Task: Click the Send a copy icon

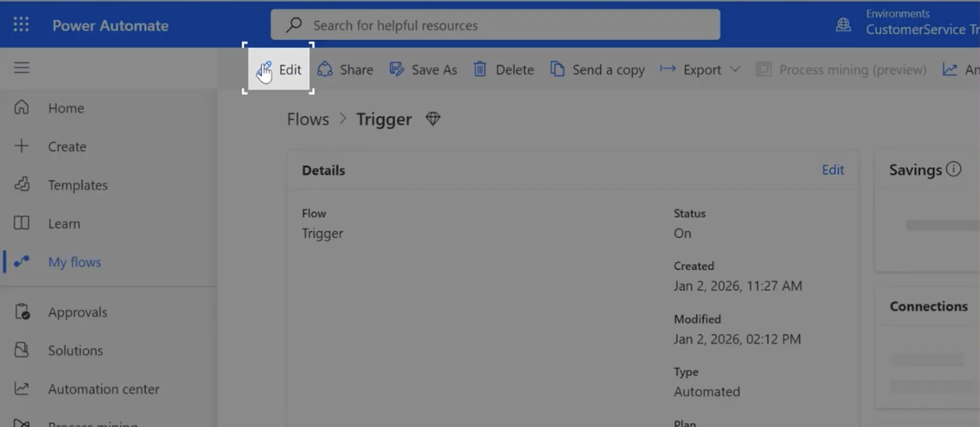Action: pyautogui.click(x=557, y=69)
